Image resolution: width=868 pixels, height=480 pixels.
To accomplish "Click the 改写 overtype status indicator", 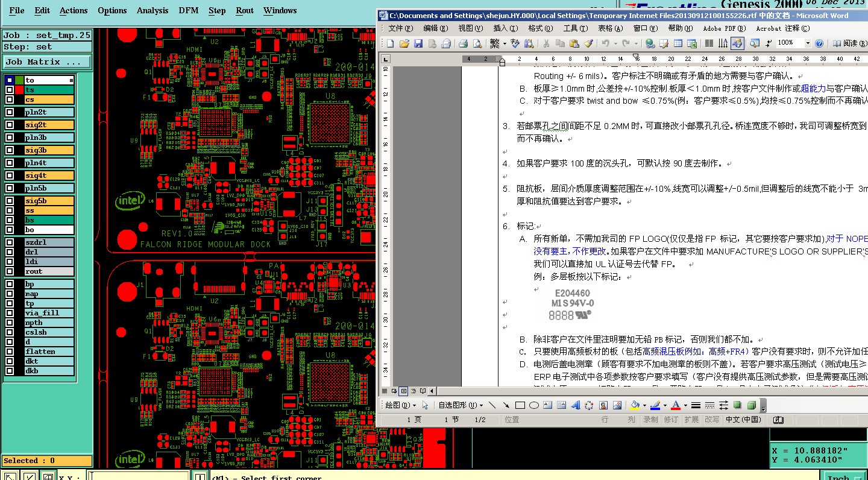I will (712, 420).
